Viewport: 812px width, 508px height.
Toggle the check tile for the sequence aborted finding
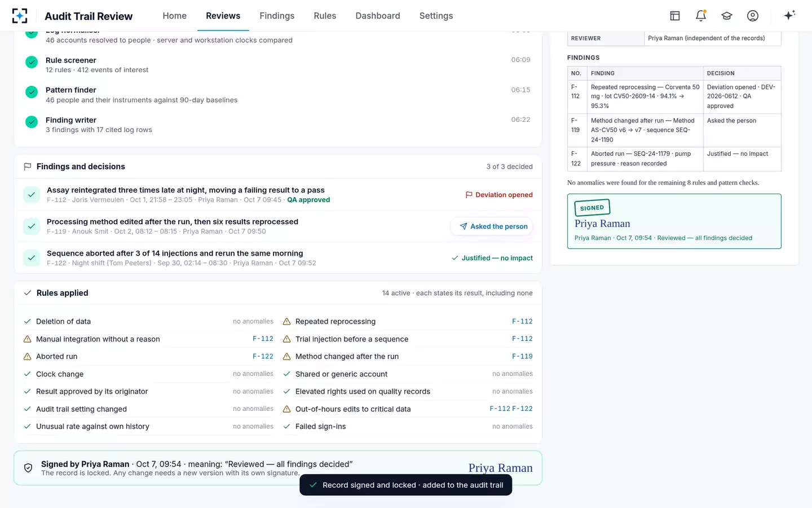coord(32,258)
